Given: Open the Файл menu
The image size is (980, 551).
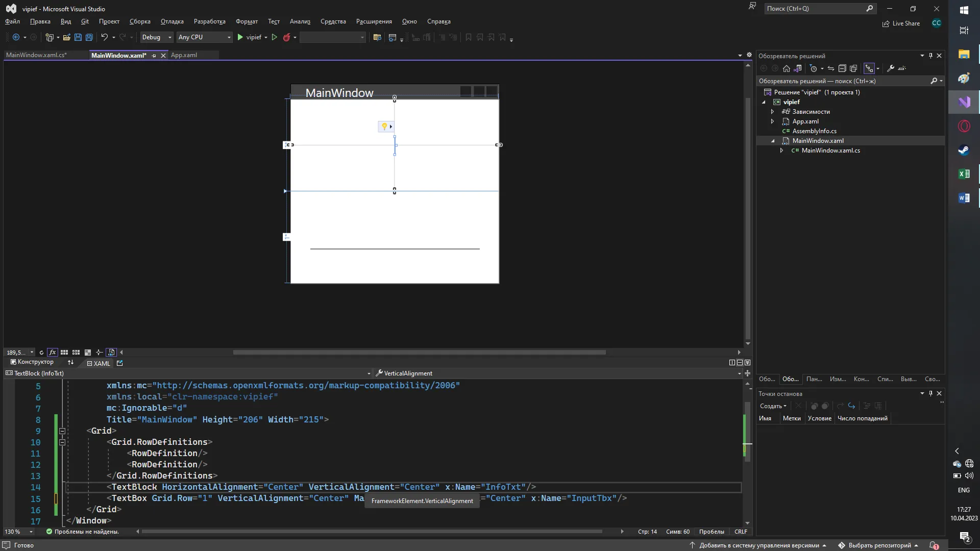Looking at the screenshot, I should pyautogui.click(x=12, y=21).
